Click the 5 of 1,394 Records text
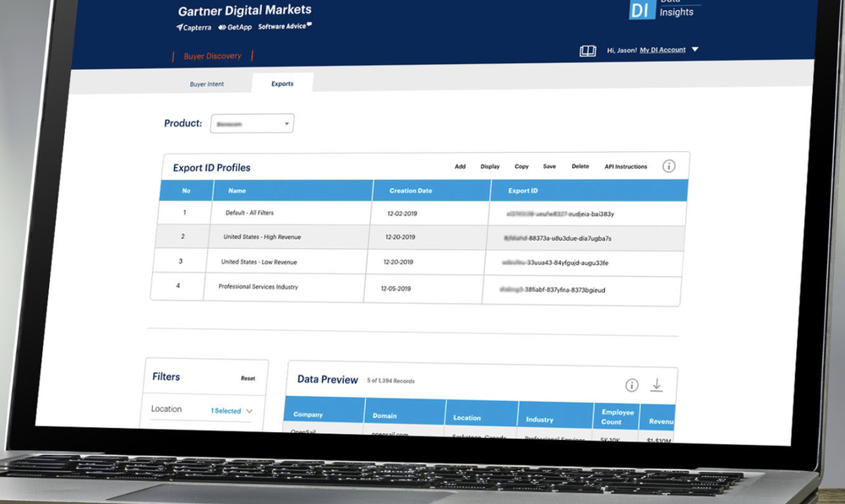 pos(390,381)
